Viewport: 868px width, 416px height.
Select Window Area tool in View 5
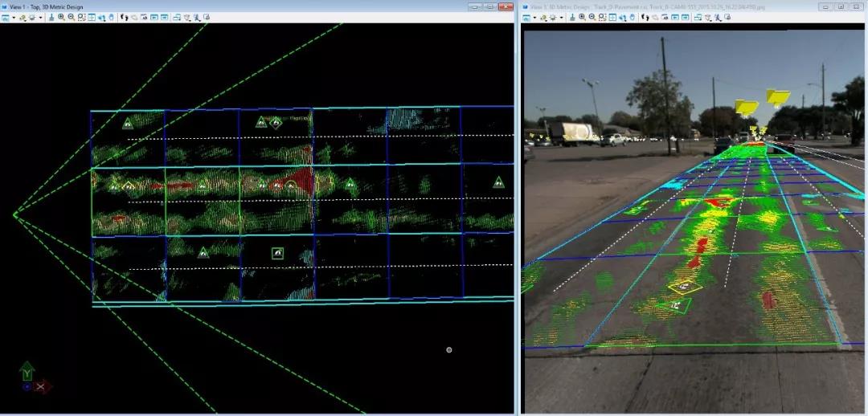pyautogui.click(x=602, y=17)
